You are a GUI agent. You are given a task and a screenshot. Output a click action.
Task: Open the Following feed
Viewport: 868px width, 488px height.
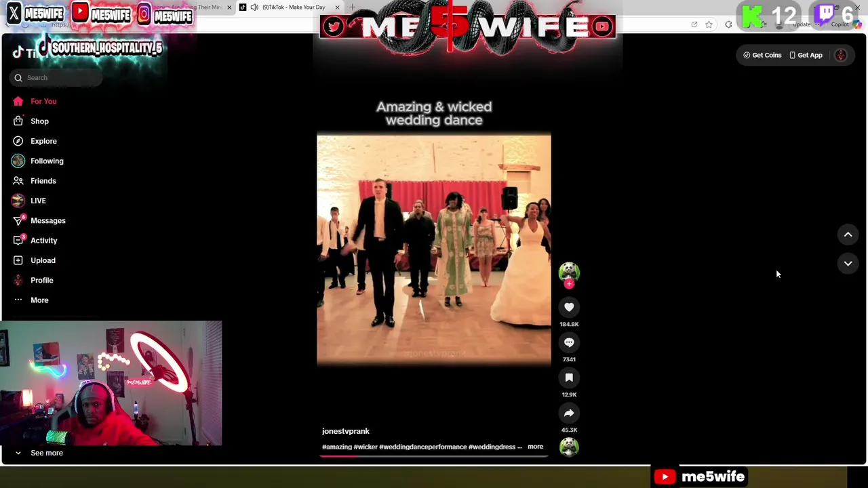pyautogui.click(x=47, y=161)
